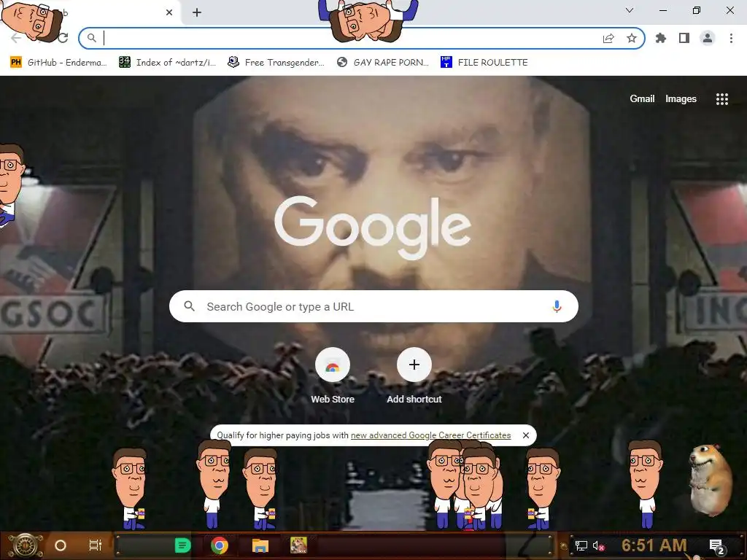Close the current browser tab

pos(169,12)
